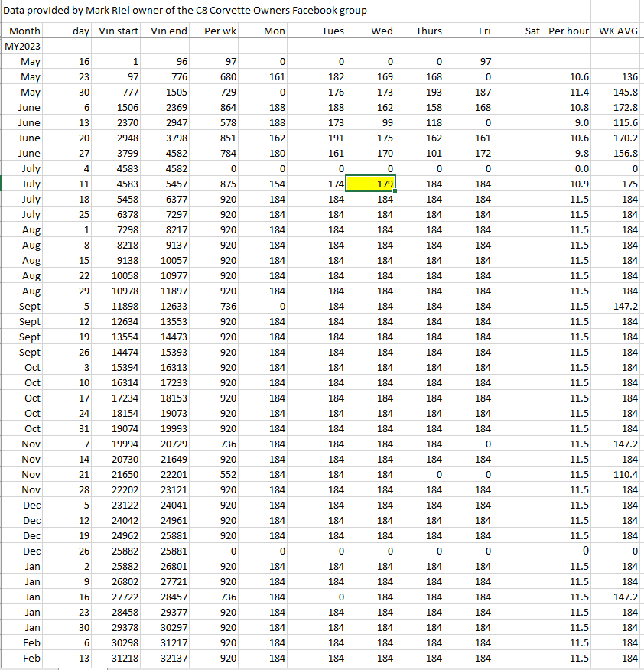Click the 'Month' column header cell
Viewport: 644px width, 670px height.
pos(23,31)
